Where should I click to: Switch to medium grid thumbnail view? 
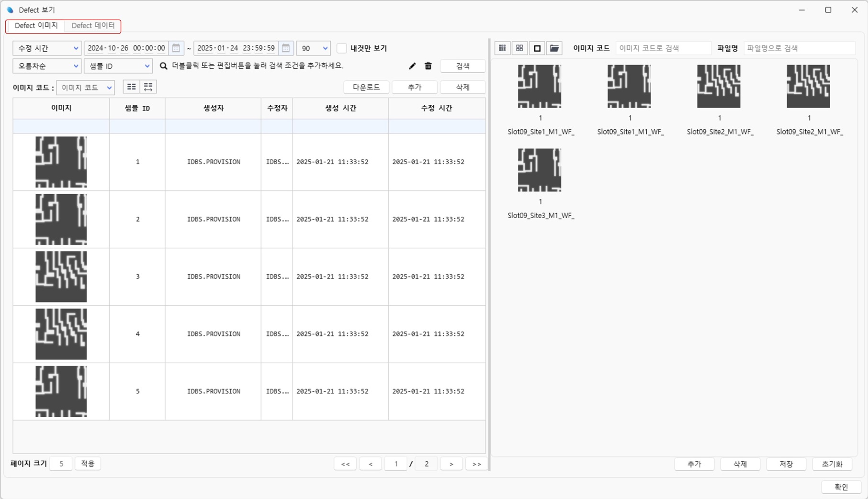[519, 48]
